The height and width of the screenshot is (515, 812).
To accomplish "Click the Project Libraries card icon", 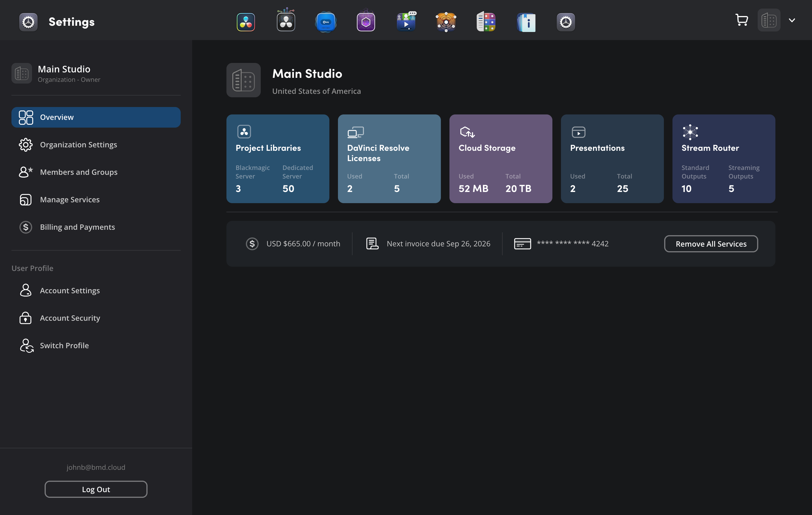I will pyautogui.click(x=244, y=132).
